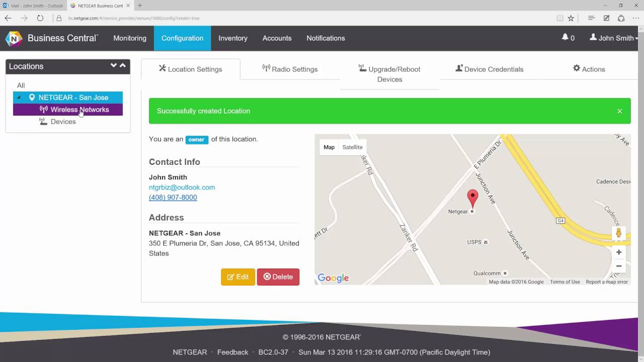Viewport: 644px width, 362px height.
Task: Open Wireless Networks tree item
Action: click(x=68, y=110)
